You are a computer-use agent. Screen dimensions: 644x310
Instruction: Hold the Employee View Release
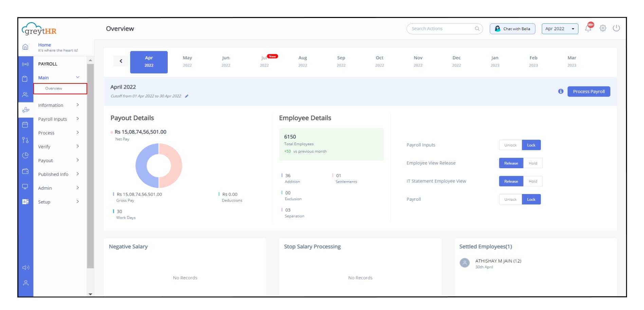point(533,163)
